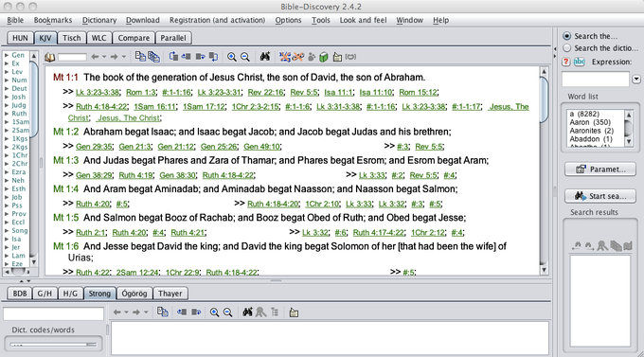
Task: Open the Thayer dictionary tab
Action: coord(170,294)
